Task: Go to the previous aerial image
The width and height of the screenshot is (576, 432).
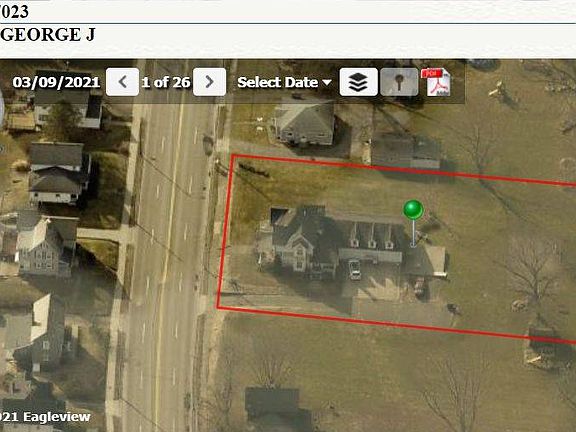Action: point(122,82)
